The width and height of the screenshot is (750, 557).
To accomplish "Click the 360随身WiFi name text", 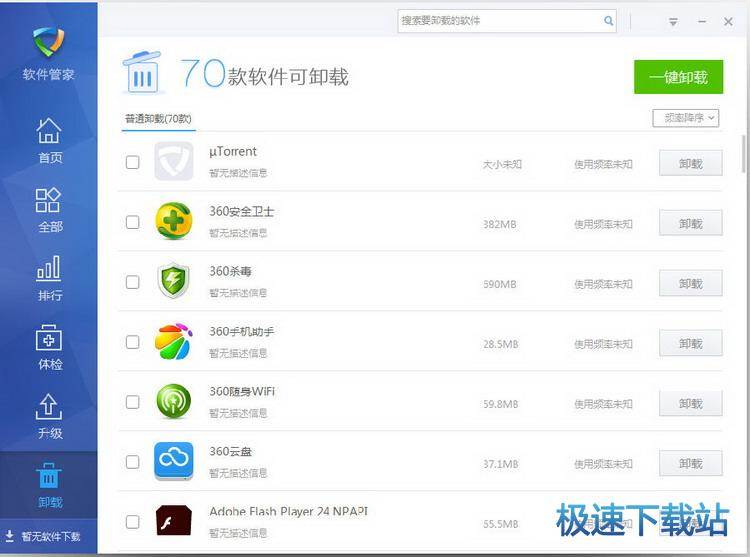I will click(x=242, y=392).
